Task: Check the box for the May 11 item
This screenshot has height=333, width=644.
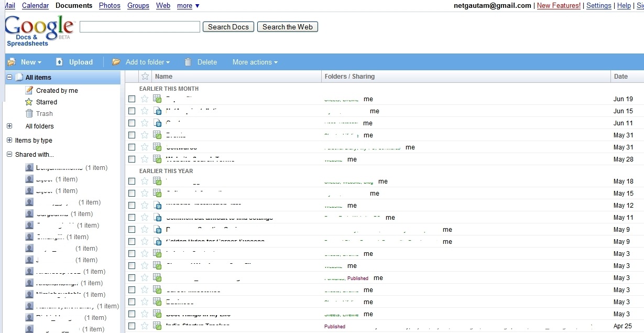Action: click(132, 217)
